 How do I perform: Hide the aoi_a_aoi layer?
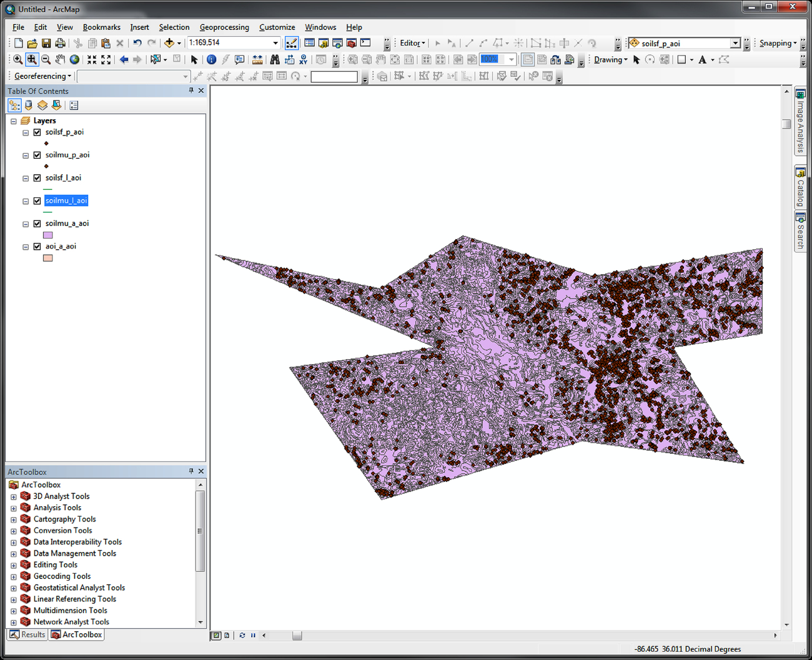[x=37, y=247]
